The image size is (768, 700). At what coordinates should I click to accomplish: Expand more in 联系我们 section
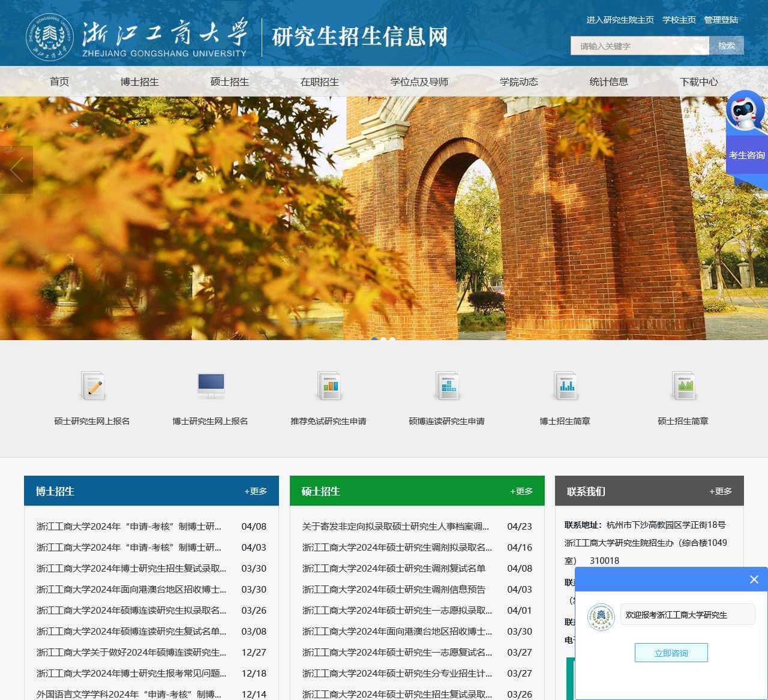pos(721,491)
